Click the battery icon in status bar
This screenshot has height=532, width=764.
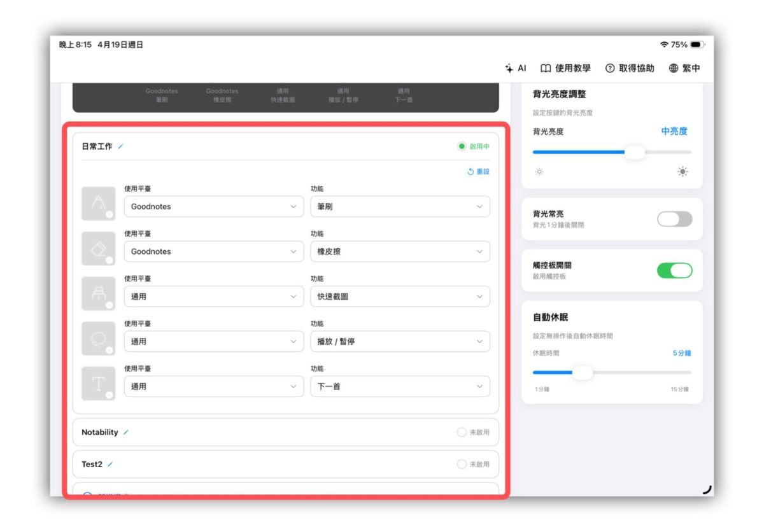[x=697, y=45]
